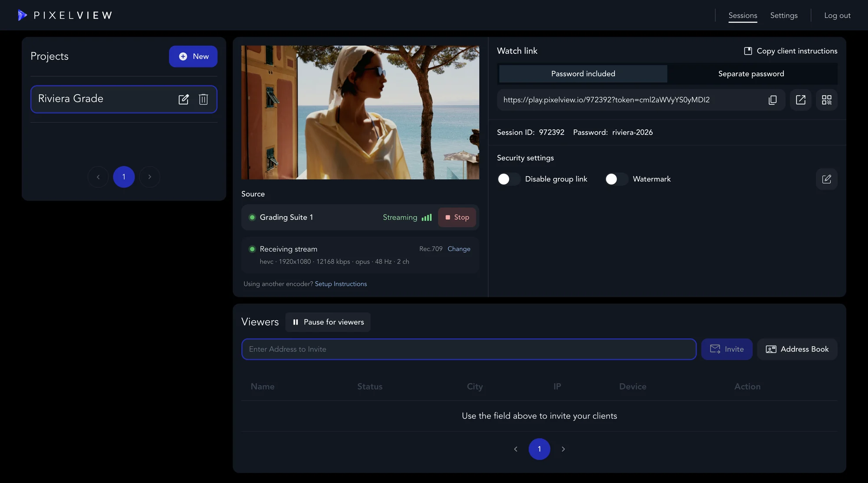Viewport: 868px width, 483px height.
Task: Open watch link in new tab
Action: pos(801,100)
